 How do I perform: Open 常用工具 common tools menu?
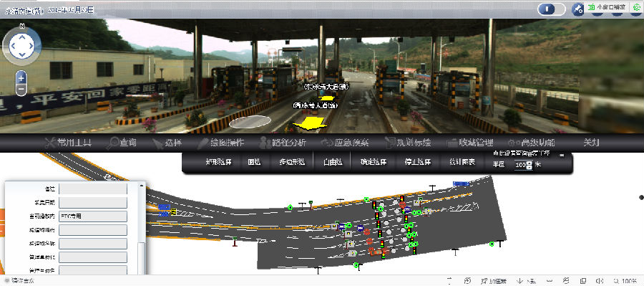pos(68,143)
